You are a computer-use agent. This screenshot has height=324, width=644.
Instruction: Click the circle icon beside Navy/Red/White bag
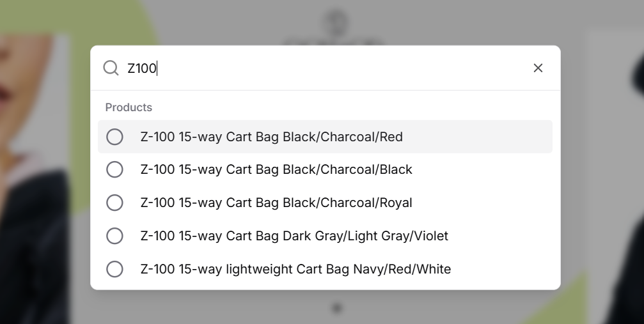click(x=114, y=269)
